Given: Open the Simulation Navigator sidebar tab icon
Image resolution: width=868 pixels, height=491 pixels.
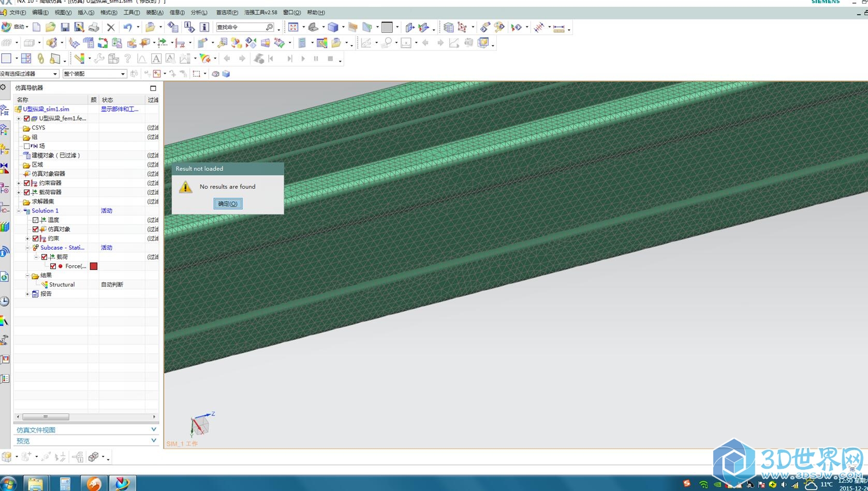Looking at the screenshot, I should (5, 110).
